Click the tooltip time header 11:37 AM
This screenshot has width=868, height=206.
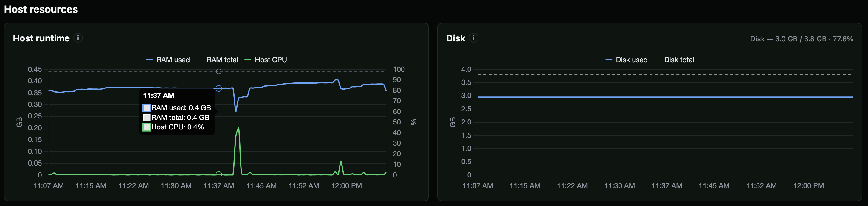tap(159, 96)
